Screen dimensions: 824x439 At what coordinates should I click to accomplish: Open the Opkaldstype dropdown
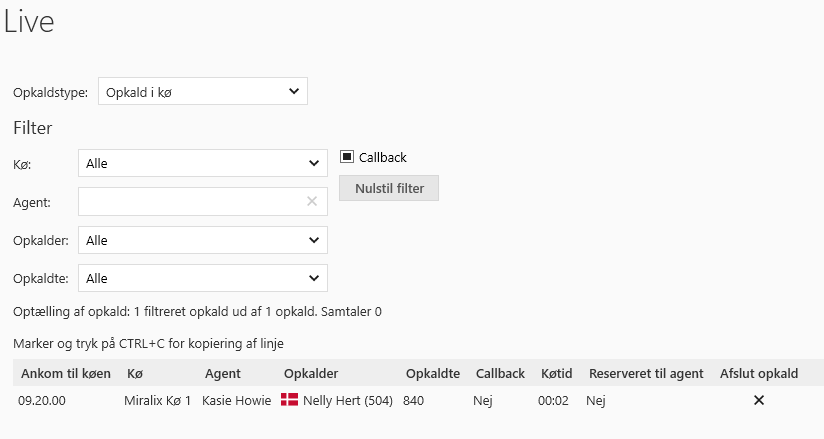coord(202,92)
